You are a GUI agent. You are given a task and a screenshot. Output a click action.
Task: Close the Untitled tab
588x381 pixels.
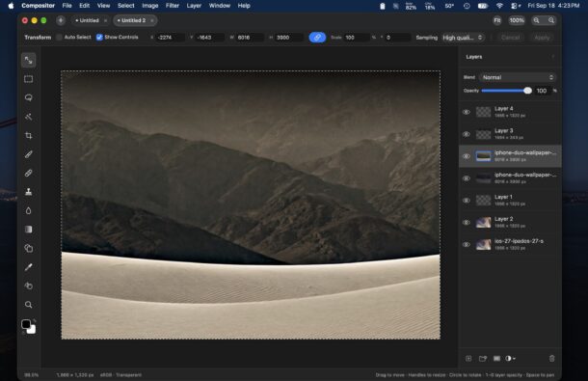tap(105, 20)
